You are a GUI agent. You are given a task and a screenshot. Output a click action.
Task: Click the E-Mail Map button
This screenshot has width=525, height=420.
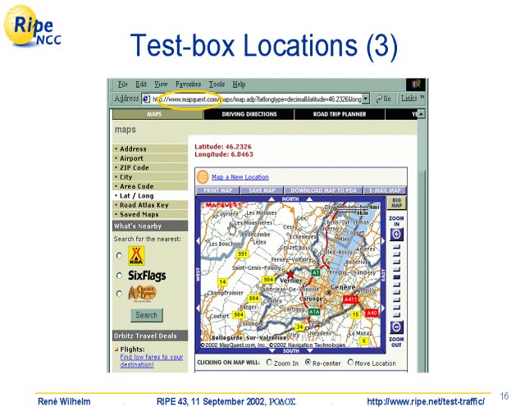(385, 190)
